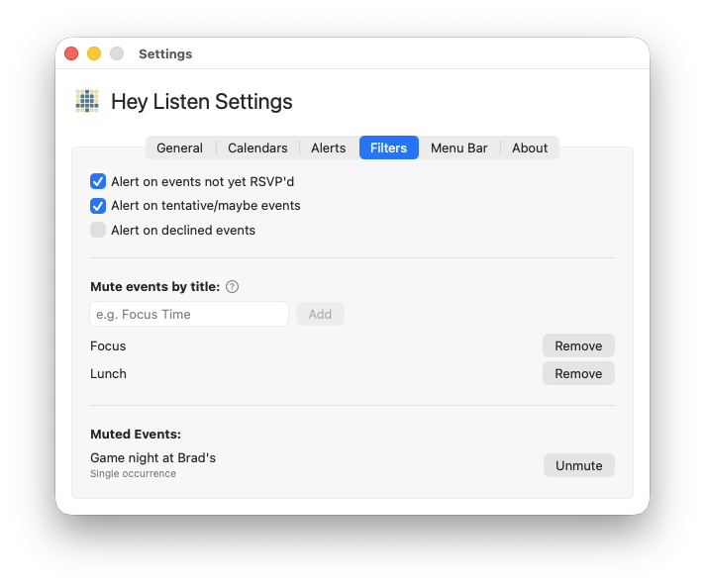The height and width of the screenshot is (588, 705).
Task: Click 'Game night at Brad's' event text
Action: click(x=152, y=458)
